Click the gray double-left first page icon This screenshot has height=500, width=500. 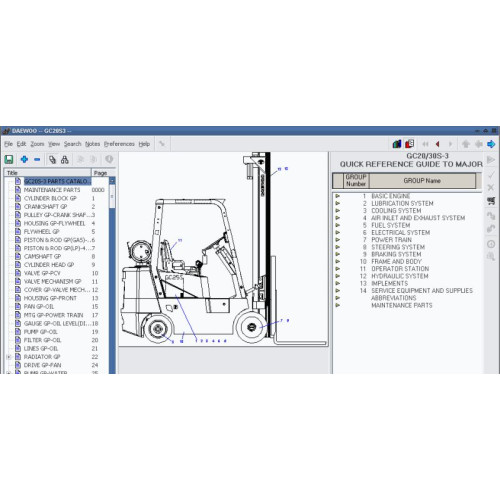(425, 144)
